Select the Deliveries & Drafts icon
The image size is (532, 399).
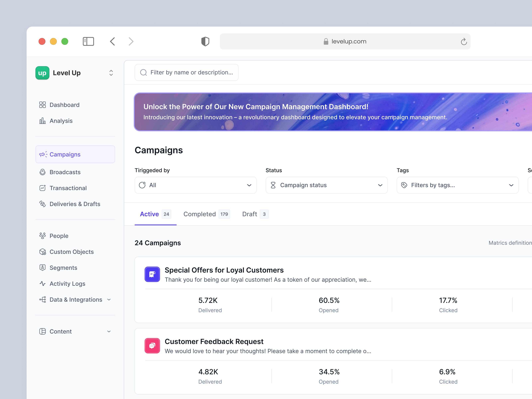pos(43,204)
